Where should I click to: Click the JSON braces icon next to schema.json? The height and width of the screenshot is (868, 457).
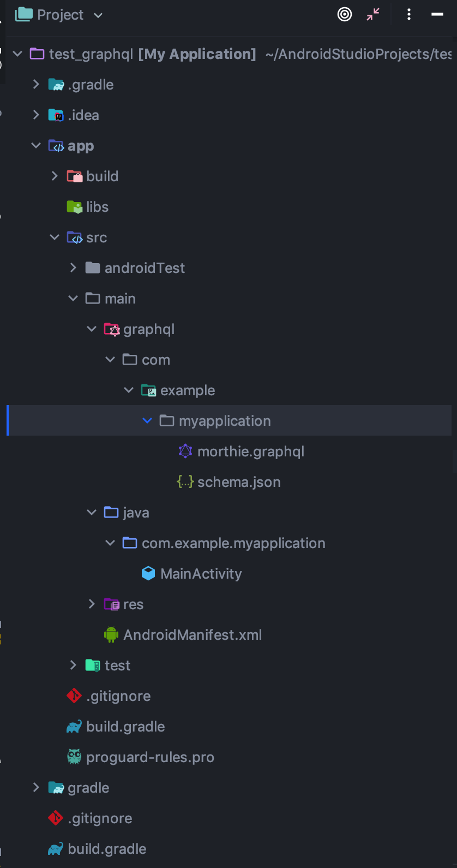(x=185, y=481)
